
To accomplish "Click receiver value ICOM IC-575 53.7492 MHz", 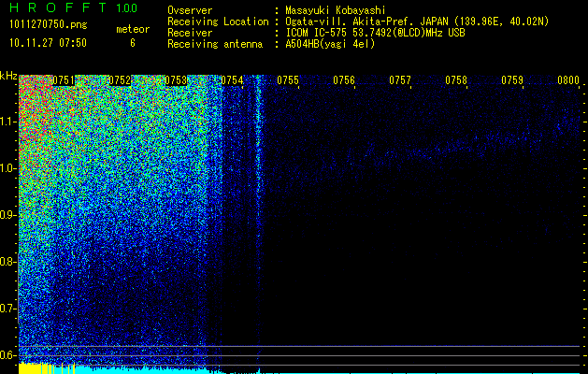I will [375, 33].
